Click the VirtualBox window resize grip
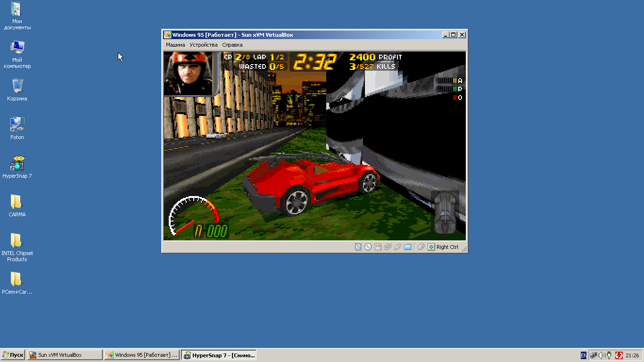 click(463, 248)
